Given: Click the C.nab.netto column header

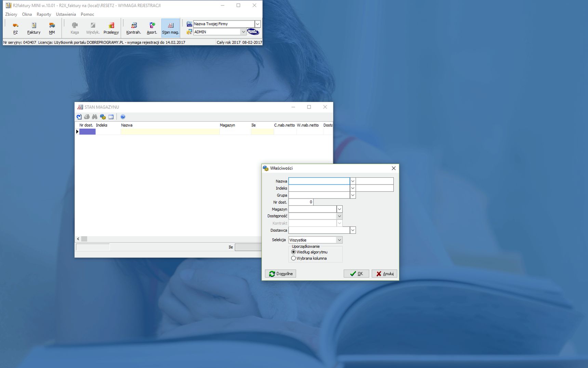Looking at the screenshot, I should tap(285, 125).
